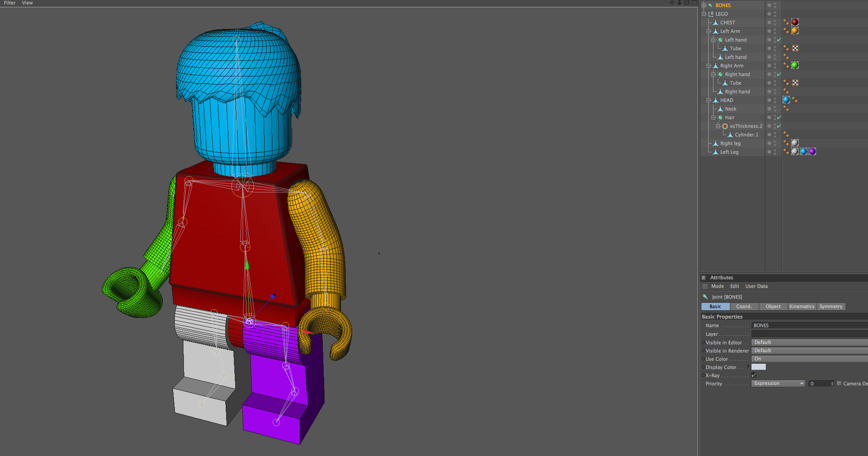
Task: Click the phong tag on HEAD row
Action: tap(795, 100)
